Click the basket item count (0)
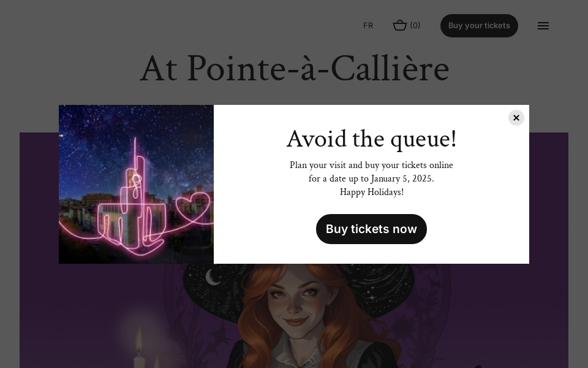 coord(415,25)
